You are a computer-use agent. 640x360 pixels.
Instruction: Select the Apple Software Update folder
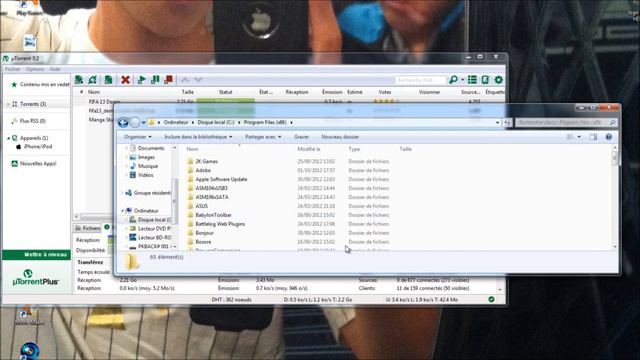(x=221, y=179)
